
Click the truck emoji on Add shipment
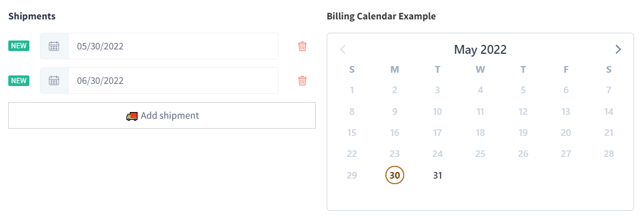(x=131, y=116)
